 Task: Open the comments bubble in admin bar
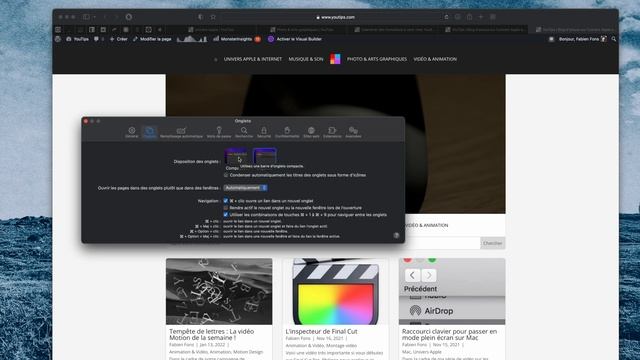96,39
